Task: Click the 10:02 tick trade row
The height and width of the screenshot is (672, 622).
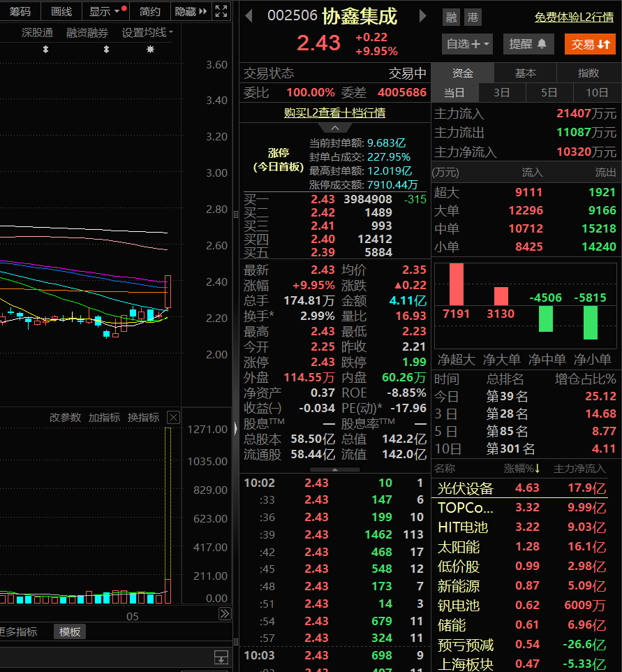Action: (334, 483)
